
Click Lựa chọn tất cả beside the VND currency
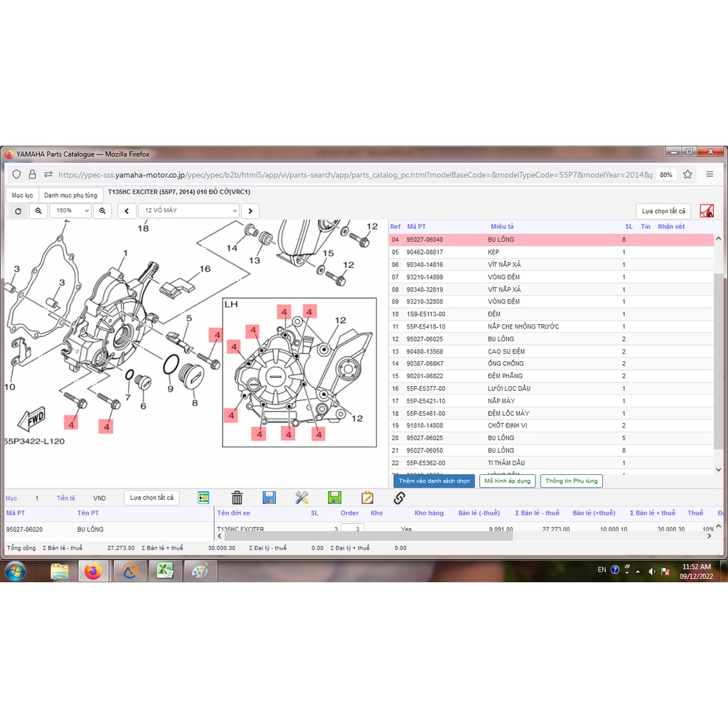[151, 498]
